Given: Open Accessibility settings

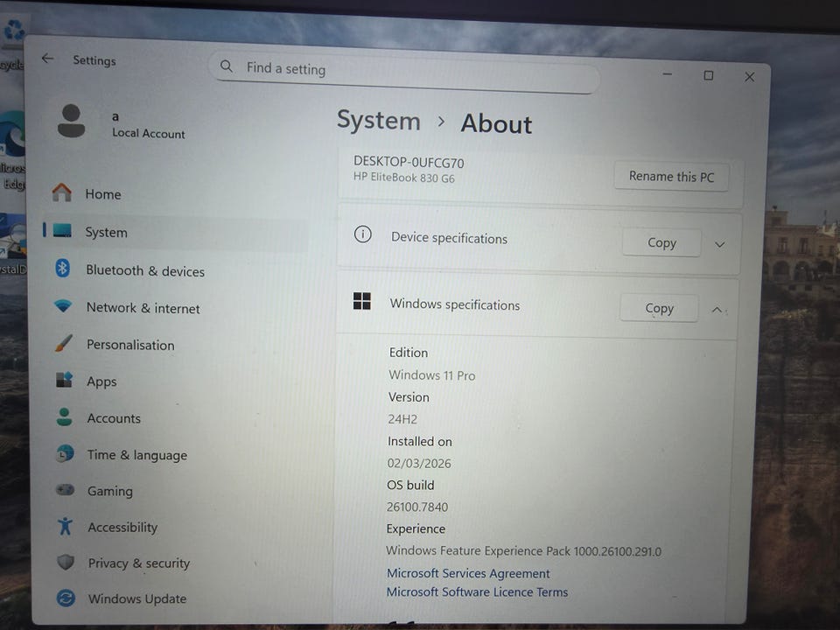Looking at the screenshot, I should 177,527.
